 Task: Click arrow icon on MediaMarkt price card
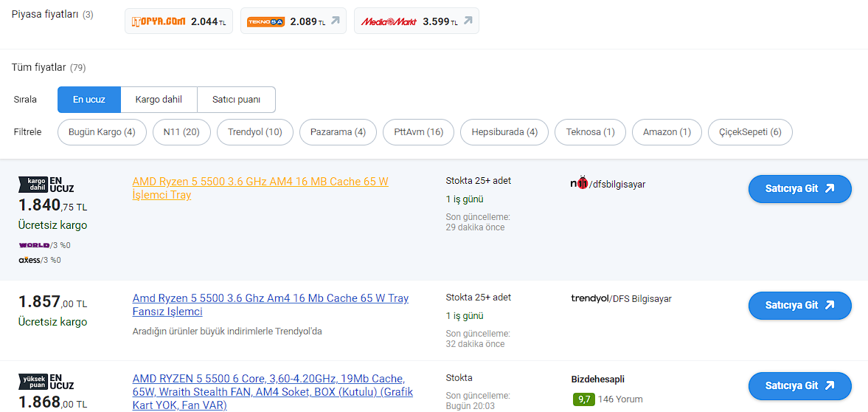468,21
